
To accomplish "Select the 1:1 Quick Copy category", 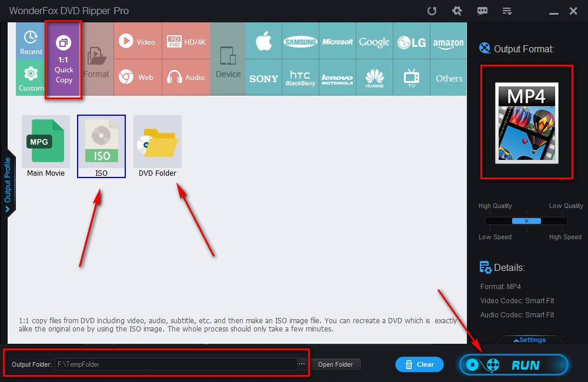I will point(64,59).
